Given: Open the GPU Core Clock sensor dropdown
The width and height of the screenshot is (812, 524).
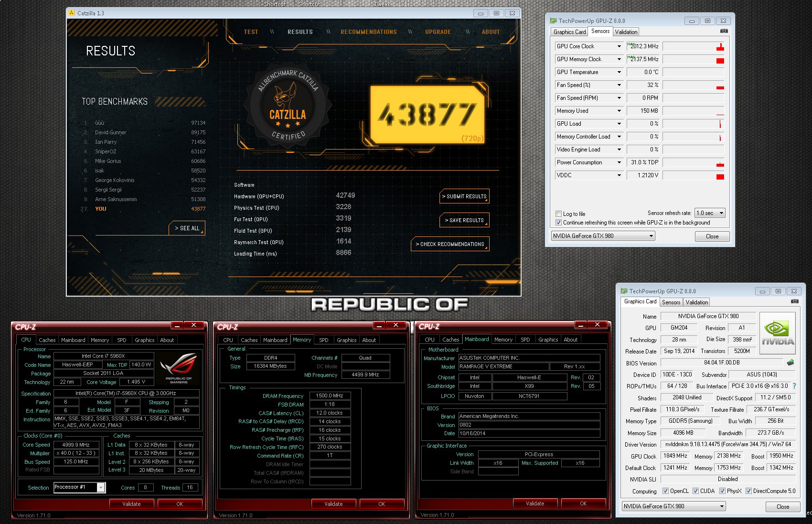Looking at the screenshot, I should [x=619, y=46].
